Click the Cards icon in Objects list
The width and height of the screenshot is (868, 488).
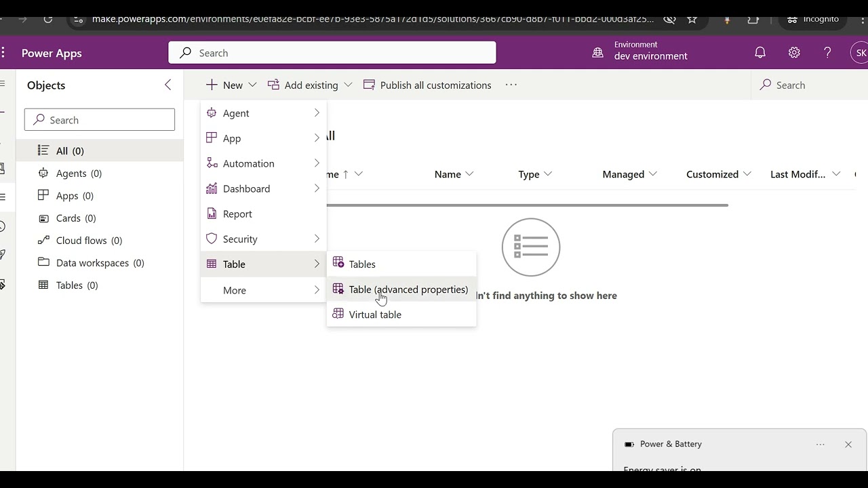click(x=43, y=218)
